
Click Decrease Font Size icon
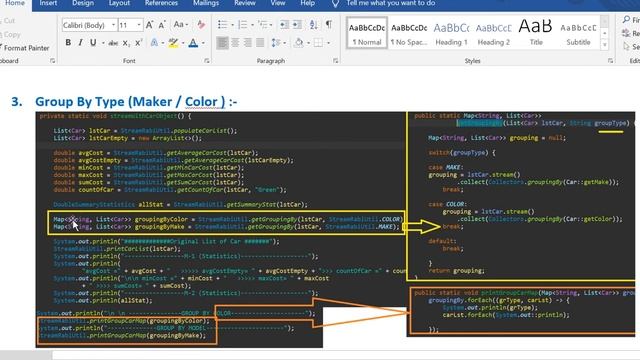(162, 25)
